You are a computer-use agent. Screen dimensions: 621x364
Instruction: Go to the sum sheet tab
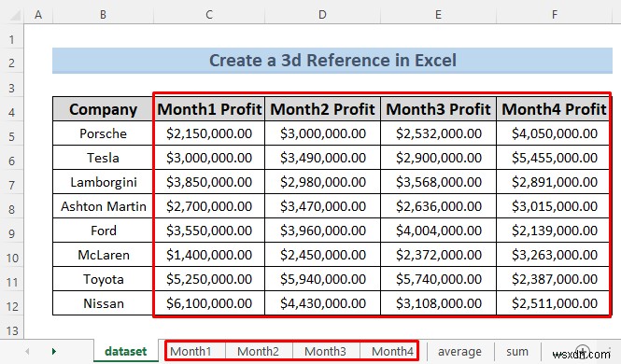click(x=517, y=351)
